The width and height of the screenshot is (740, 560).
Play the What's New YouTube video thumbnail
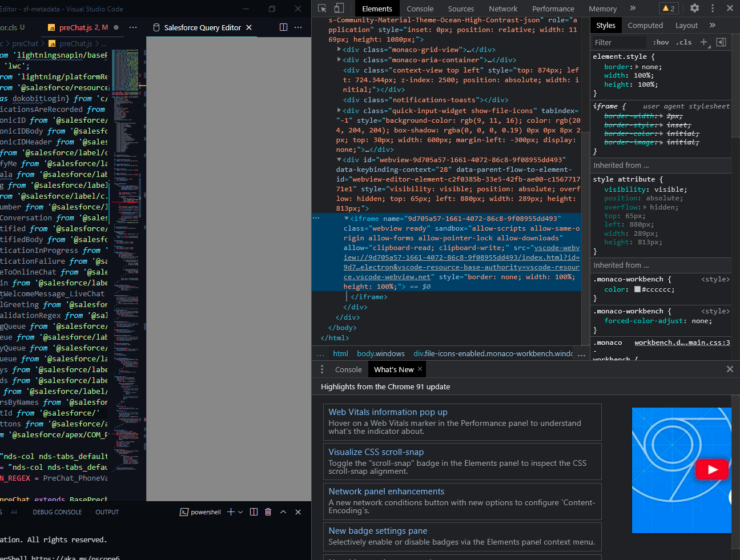[x=711, y=470]
